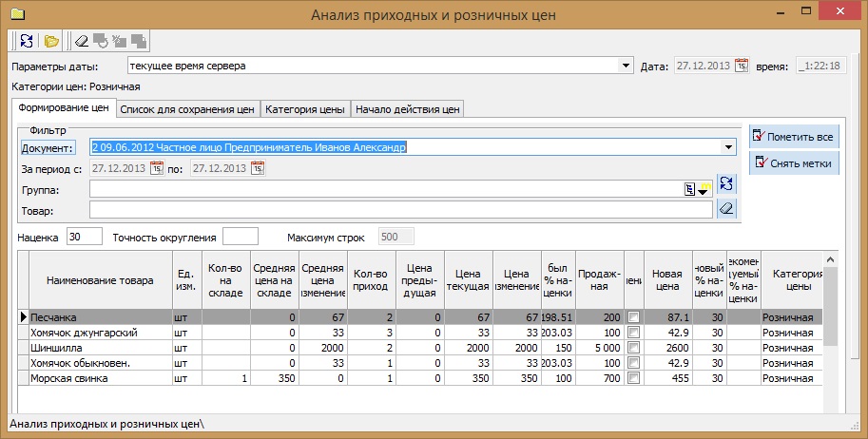Open the Начало действия цен tab
The image size is (868, 439).
(408, 109)
